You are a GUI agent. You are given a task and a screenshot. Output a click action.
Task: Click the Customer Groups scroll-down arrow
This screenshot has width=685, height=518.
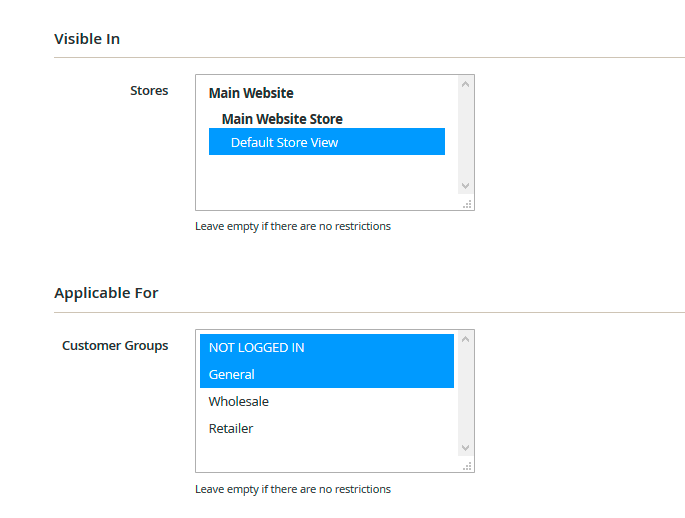[x=465, y=448]
